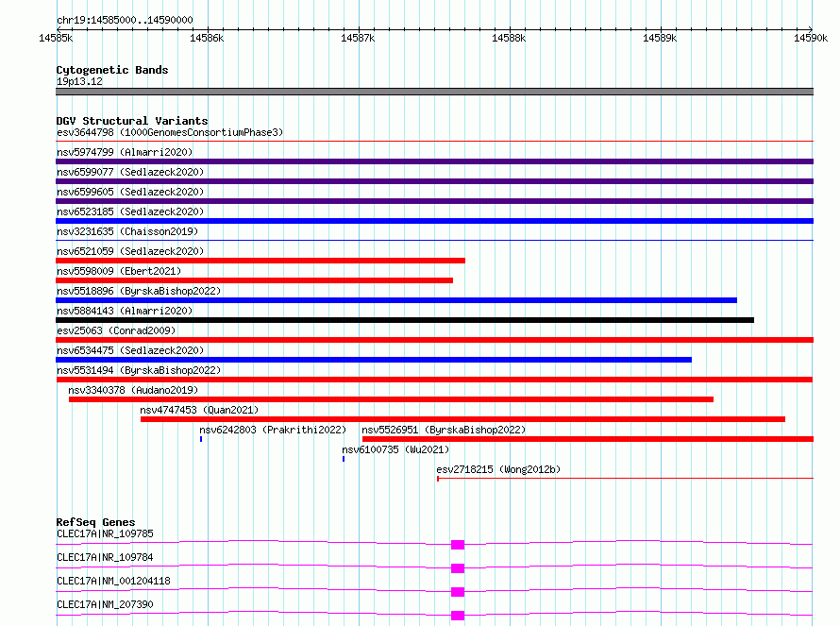Viewport: 840px width, 626px height.
Task: Click the esv3644798 (1000GenomesConsortiumPhase3) variant label
Action: coord(170,132)
